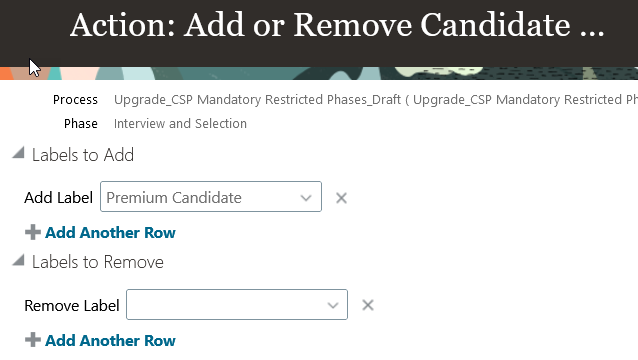The width and height of the screenshot is (638, 360).
Task: Click the Interview and Selection phase value
Action: point(180,123)
